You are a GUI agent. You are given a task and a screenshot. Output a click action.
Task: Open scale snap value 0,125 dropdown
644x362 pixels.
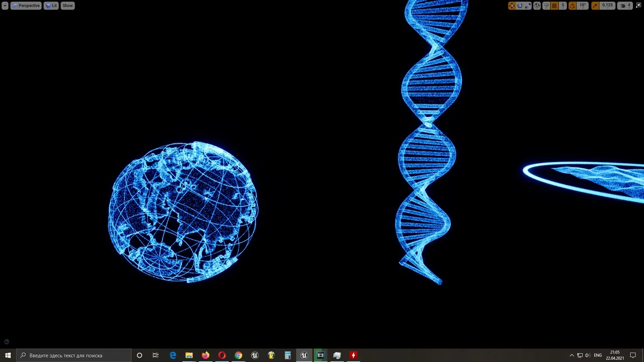608,6
